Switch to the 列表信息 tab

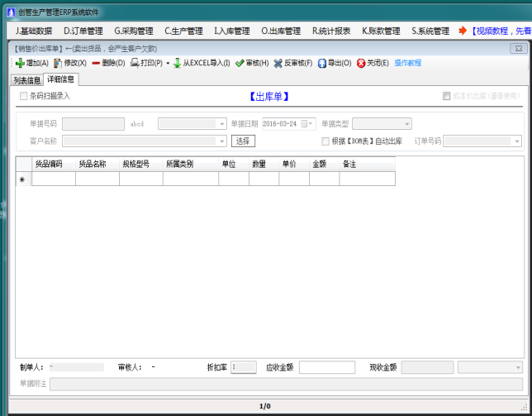pos(26,80)
